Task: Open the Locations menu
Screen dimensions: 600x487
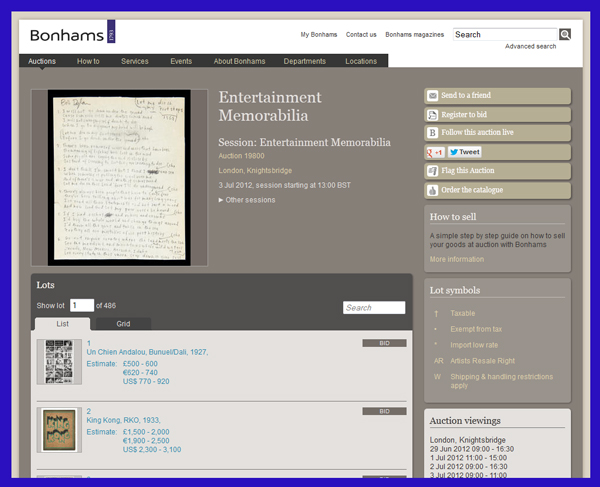Action: point(361,61)
